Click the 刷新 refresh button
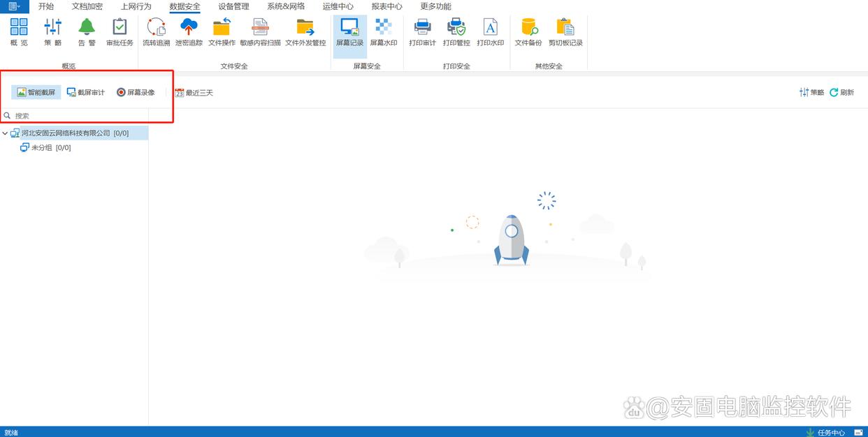 click(842, 92)
